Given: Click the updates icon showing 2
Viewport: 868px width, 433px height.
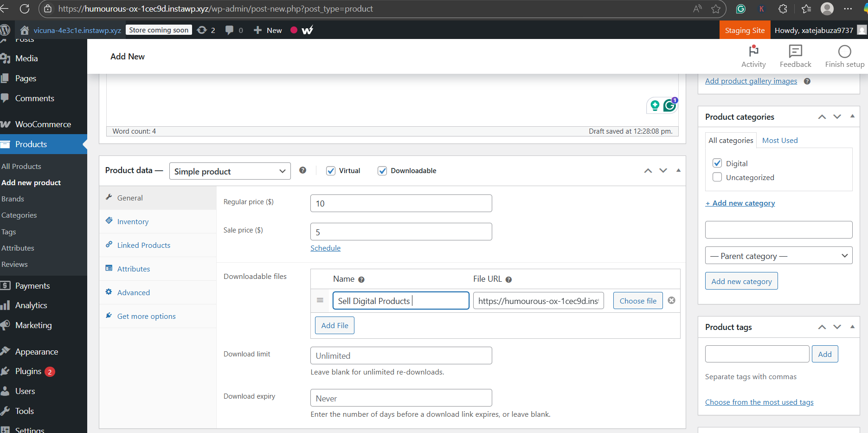Looking at the screenshot, I should [x=202, y=30].
